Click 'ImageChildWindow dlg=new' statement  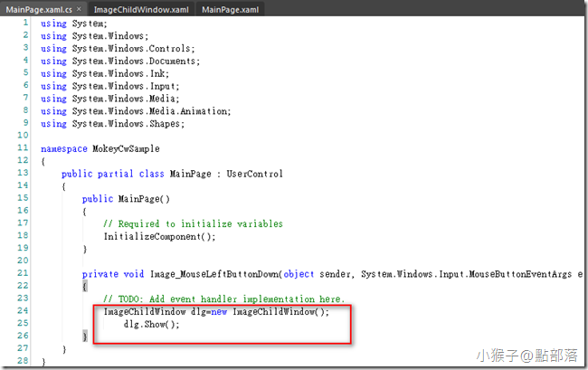[166, 312]
